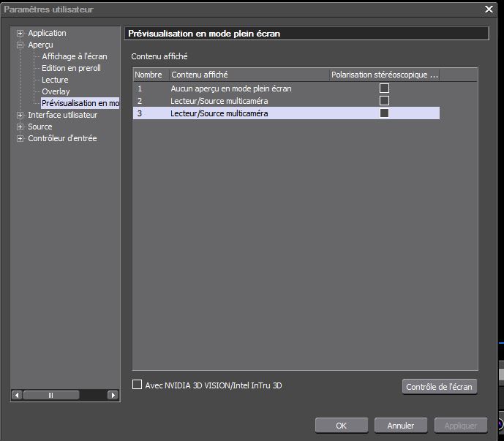
Task: Select row 2 Lecteur/Source multicaméra
Action: (x=287, y=101)
